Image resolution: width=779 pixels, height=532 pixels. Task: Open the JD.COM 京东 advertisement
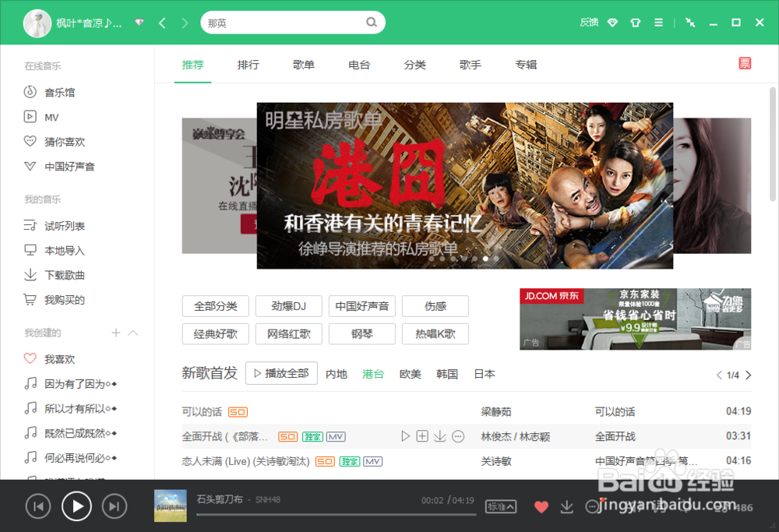[636, 319]
